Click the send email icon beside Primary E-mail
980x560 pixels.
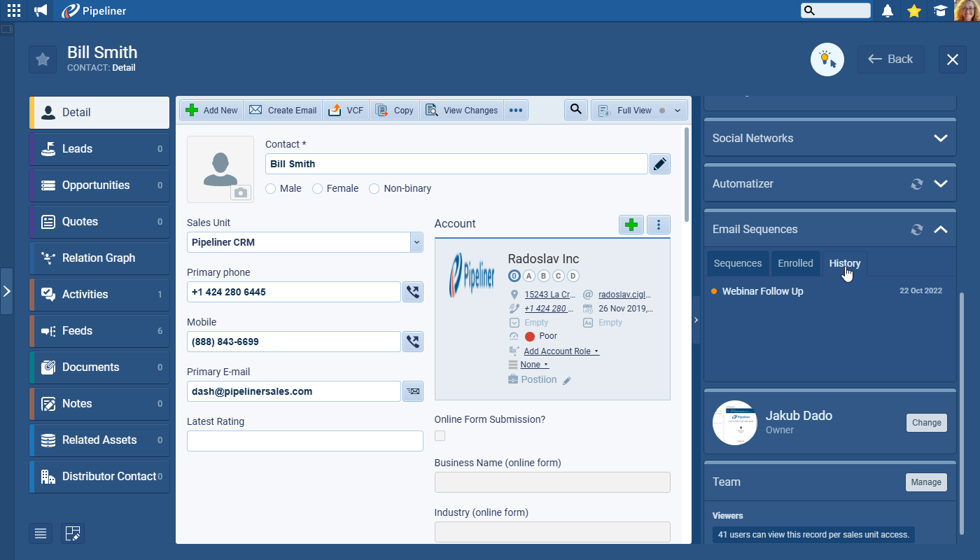[413, 391]
